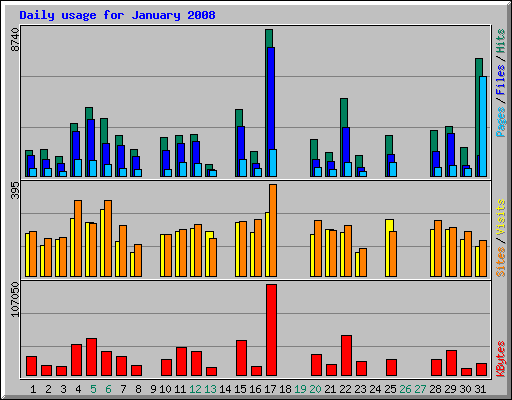
Task: Click green day label 6
Action: pos(108,389)
